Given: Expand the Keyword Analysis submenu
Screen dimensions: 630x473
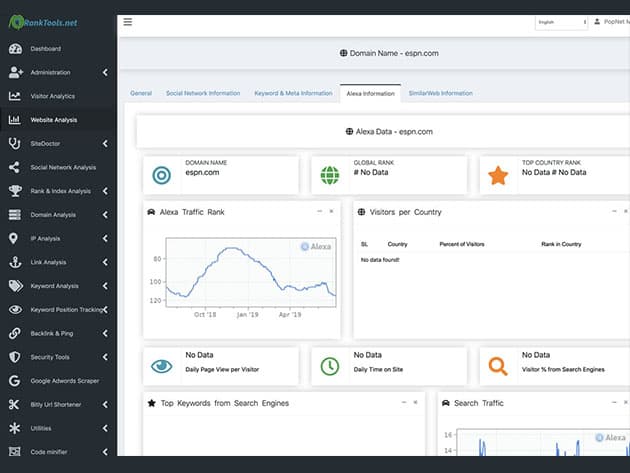Looking at the screenshot, I should point(105,286).
